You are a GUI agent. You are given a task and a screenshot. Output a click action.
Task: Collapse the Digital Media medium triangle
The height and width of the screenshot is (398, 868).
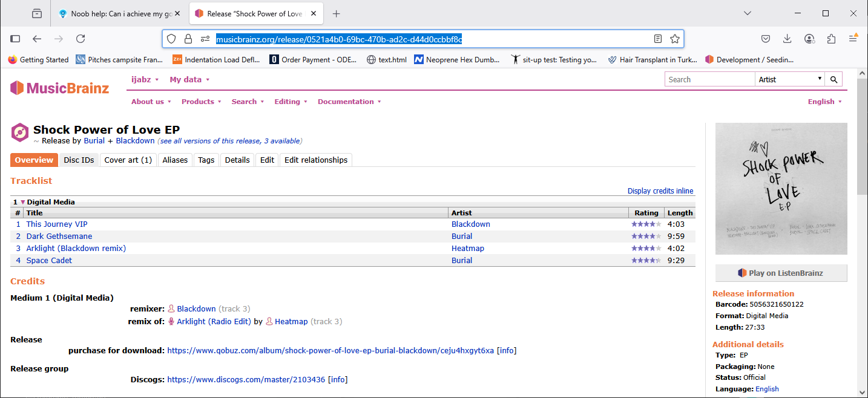click(23, 202)
